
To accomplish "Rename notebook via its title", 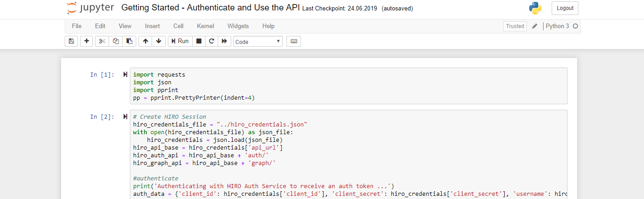I will point(210,8).
